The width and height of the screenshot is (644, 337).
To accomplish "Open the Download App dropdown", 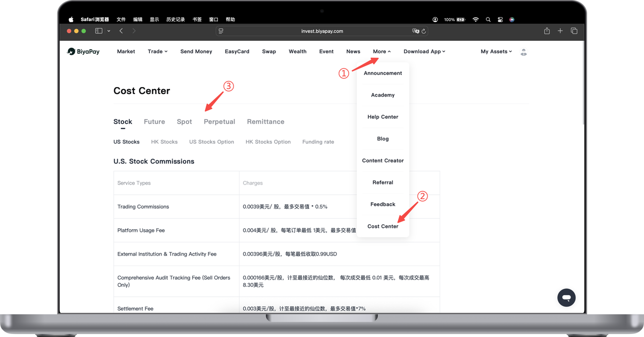I will pyautogui.click(x=424, y=51).
